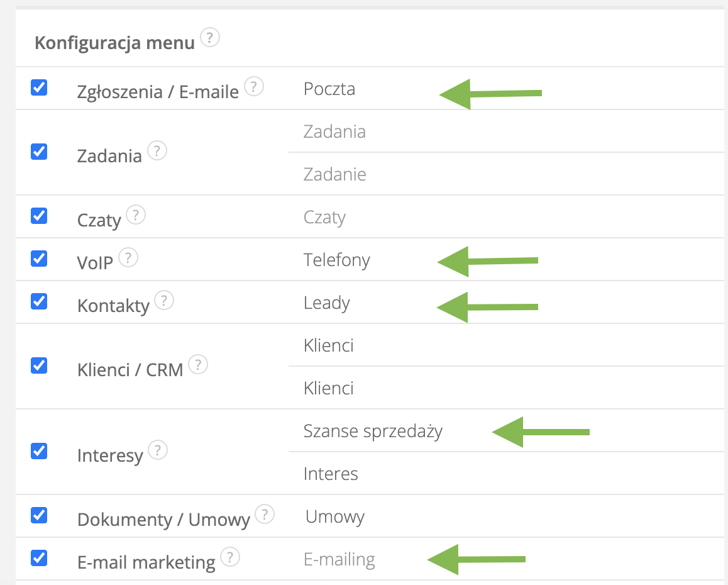This screenshot has width=728, height=585.
Task: Open help tooltip for Czaty
Action: [136, 215]
